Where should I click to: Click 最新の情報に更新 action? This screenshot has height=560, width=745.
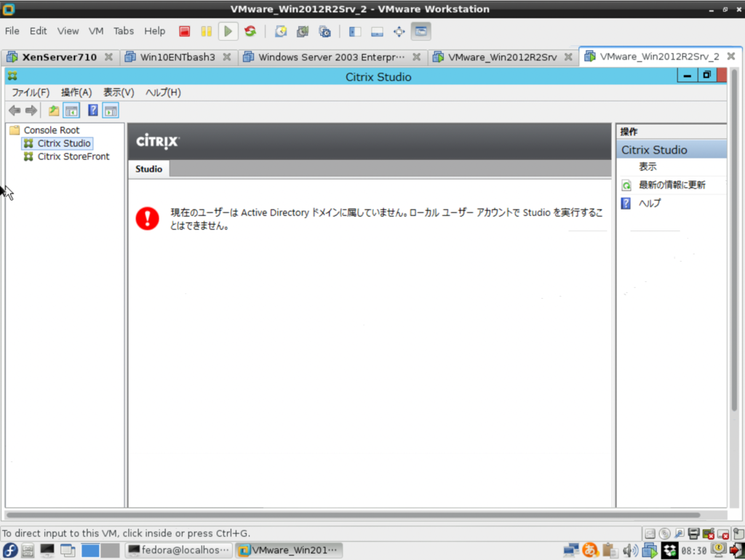tap(672, 185)
